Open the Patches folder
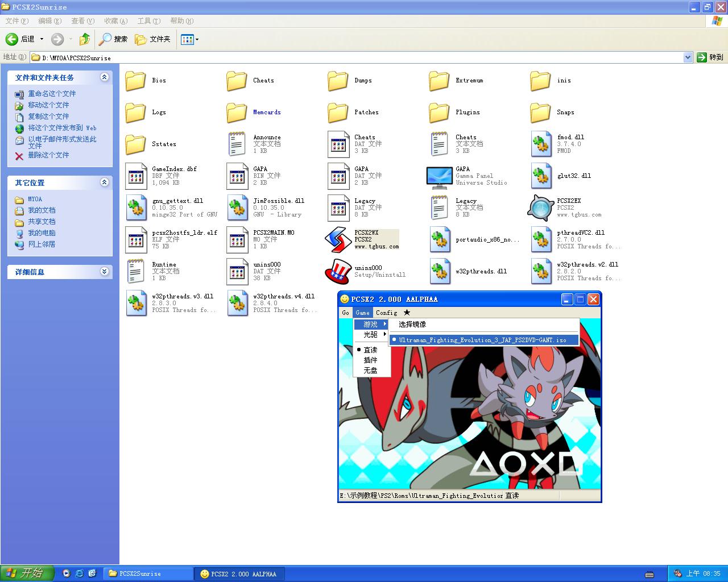This screenshot has height=582, width=728. [338, 113]
